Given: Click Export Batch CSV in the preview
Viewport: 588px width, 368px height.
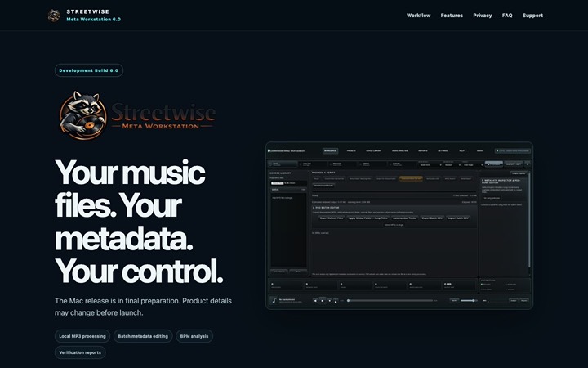Looking at the screenshot, I should [x=432, y=218].
